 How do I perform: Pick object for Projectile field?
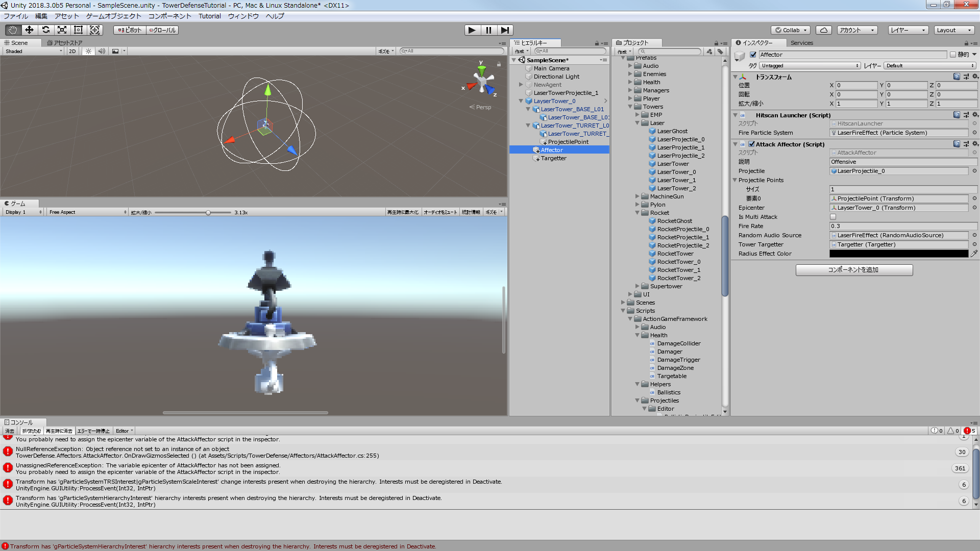click(x=974, y=171)
